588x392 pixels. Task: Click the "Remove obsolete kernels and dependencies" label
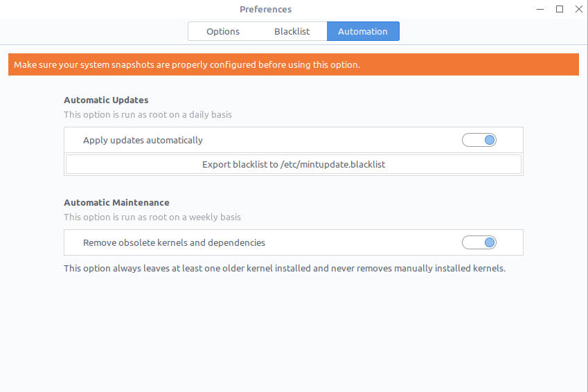tap(174, 242)
